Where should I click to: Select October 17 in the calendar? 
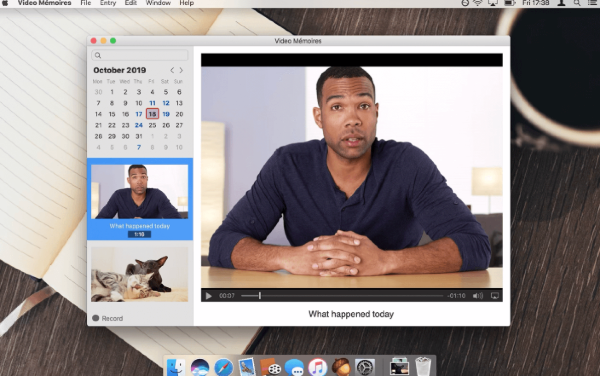tap(139, 114)
